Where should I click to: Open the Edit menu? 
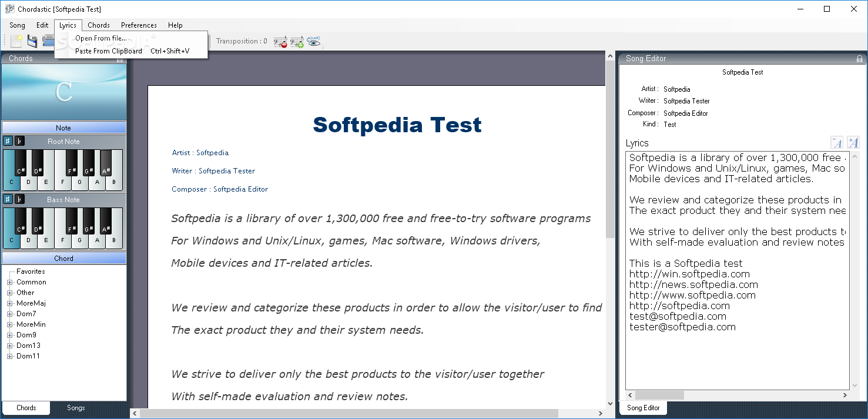42,25
